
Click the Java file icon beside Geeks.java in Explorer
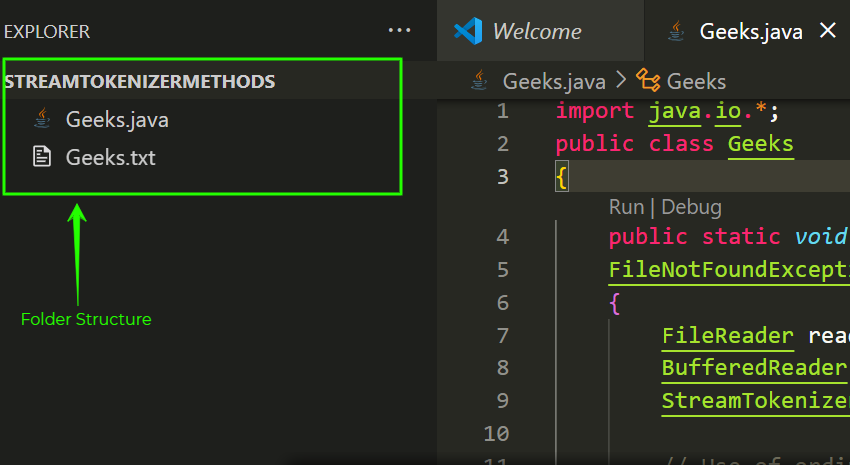[42, 119]
